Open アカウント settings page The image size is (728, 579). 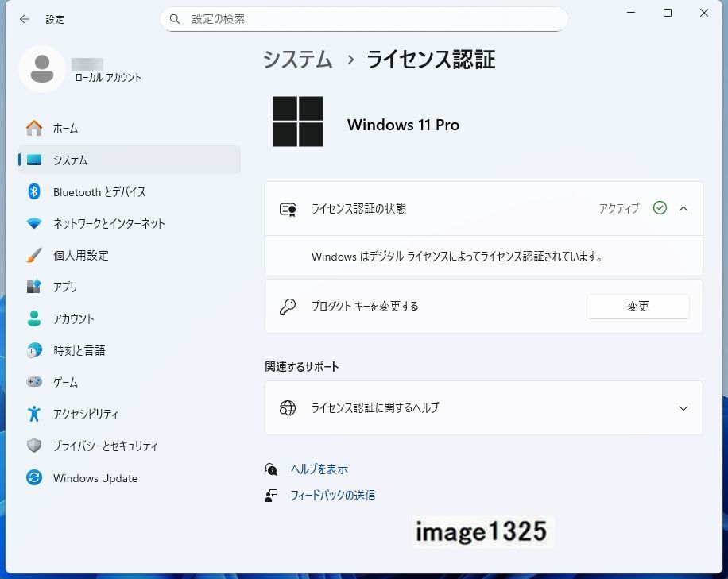click(129, 318)
